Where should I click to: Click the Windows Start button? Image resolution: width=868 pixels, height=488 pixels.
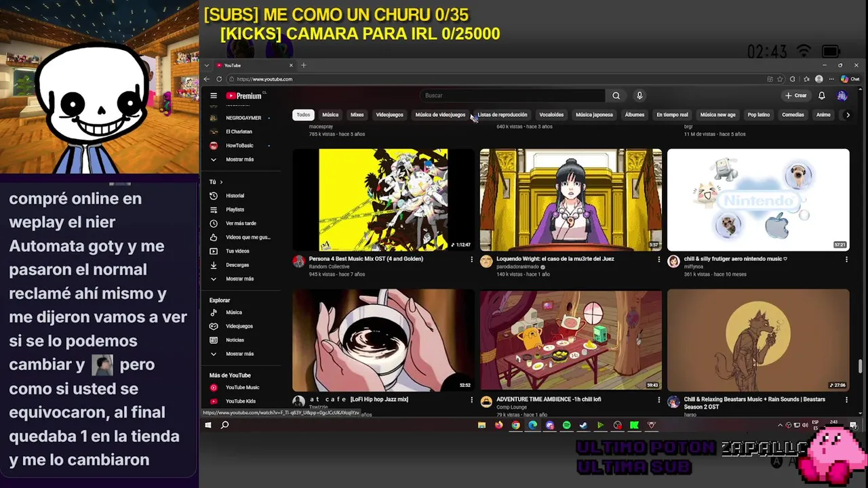point(208,425)
